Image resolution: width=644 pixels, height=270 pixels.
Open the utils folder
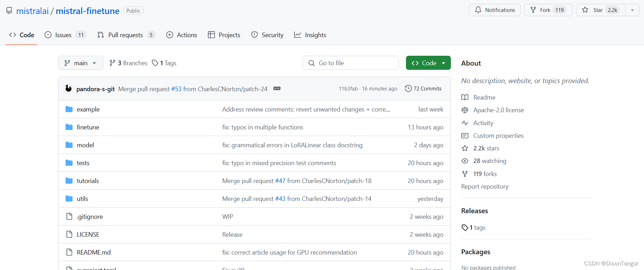pyautogui.click(x=82, y=199)
